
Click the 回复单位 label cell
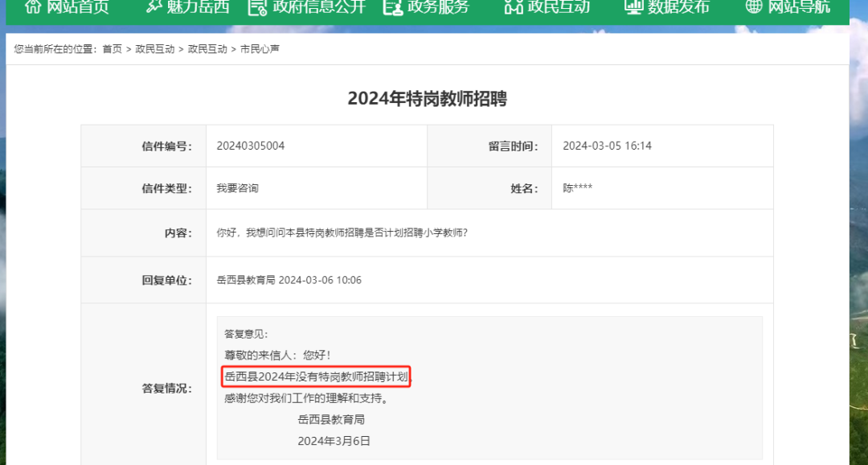[144, 280]
